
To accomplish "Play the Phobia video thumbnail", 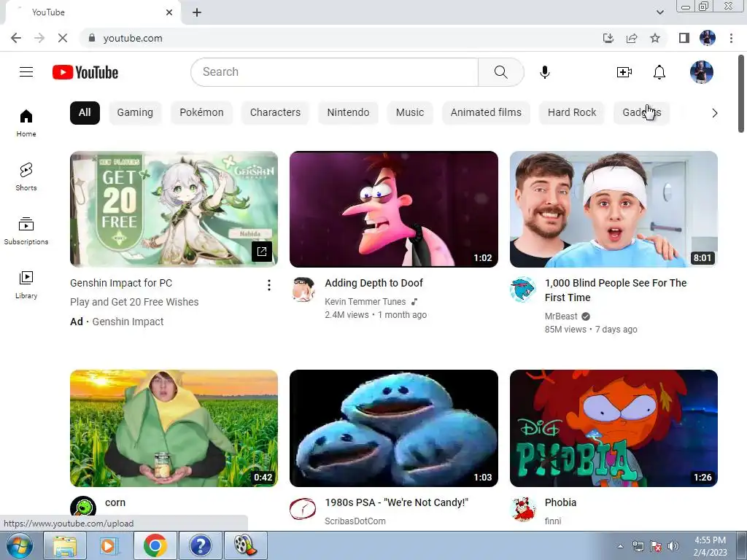I will click(614, 428).
